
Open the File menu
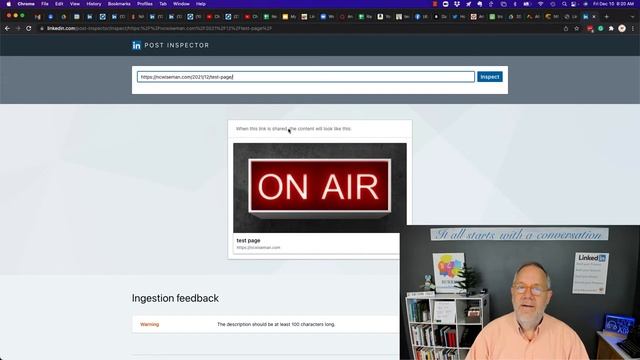[x=45, y=4]
